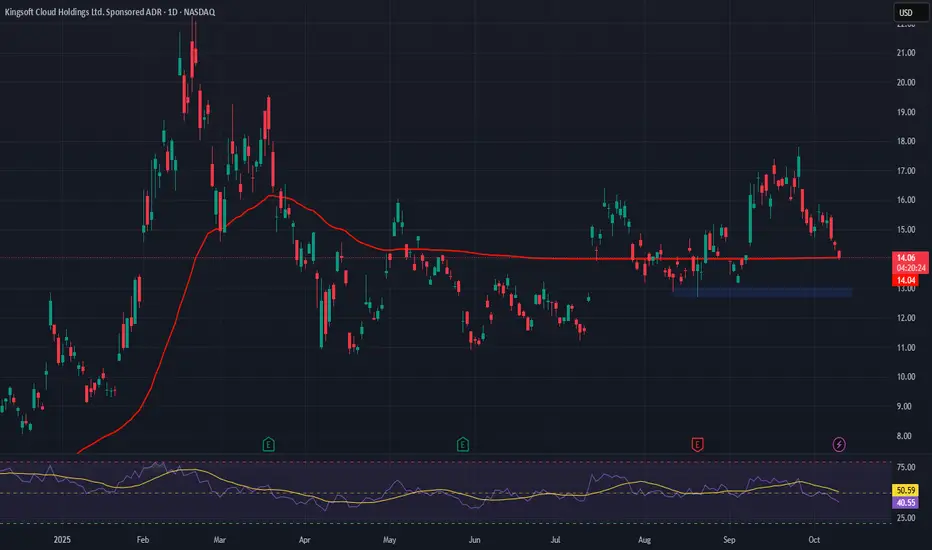Screen dimensions: 932x550
Task: Click the 16.00 price axis label
Action: (906, 200)
